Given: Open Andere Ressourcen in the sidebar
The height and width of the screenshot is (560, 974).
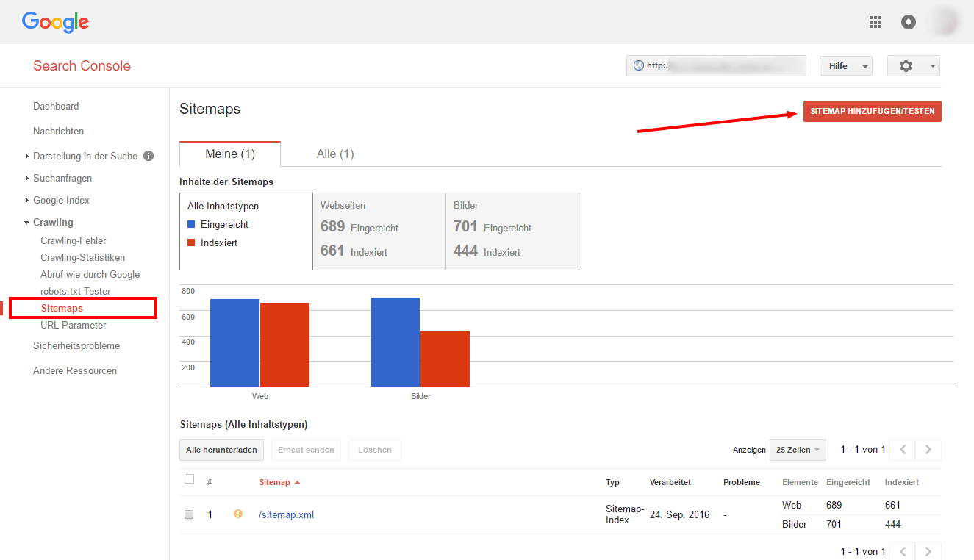Looking at the screenshot, I should coord(75,370).
